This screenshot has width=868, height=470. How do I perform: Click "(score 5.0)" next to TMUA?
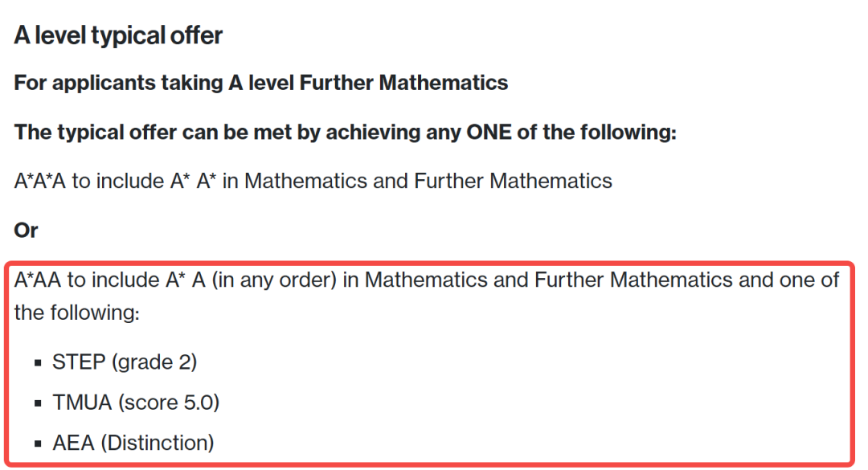click(169, 403)
